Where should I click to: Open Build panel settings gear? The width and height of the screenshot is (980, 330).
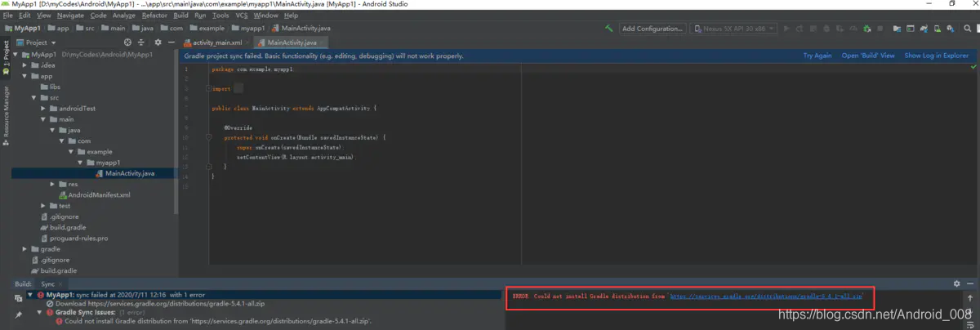tap(956, 283)
